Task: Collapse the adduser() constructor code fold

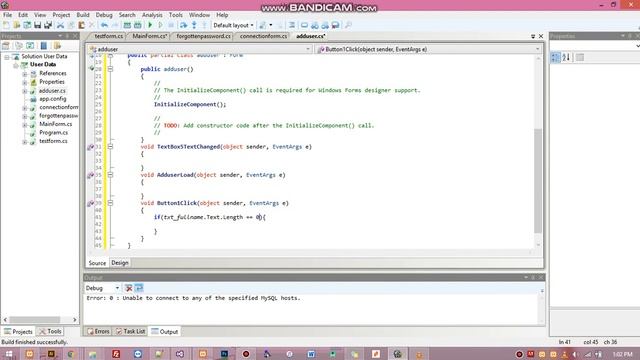Action: [x=110, y=69]
